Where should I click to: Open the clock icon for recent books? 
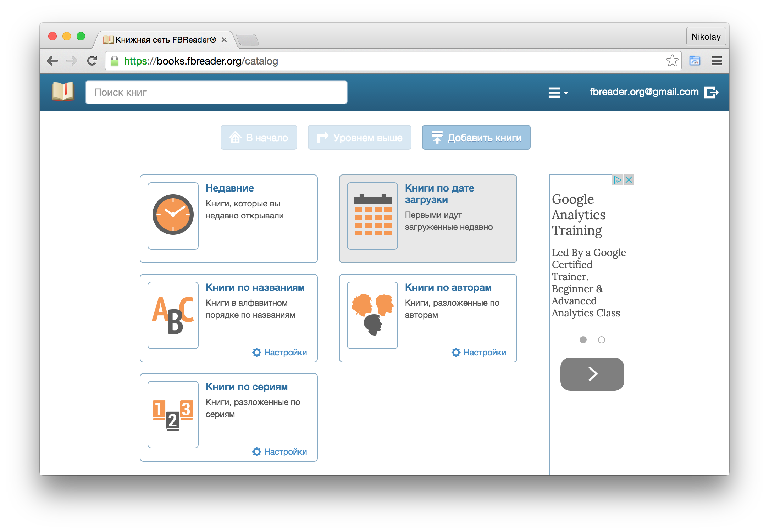pyautogui.click(x=173, y=215)
